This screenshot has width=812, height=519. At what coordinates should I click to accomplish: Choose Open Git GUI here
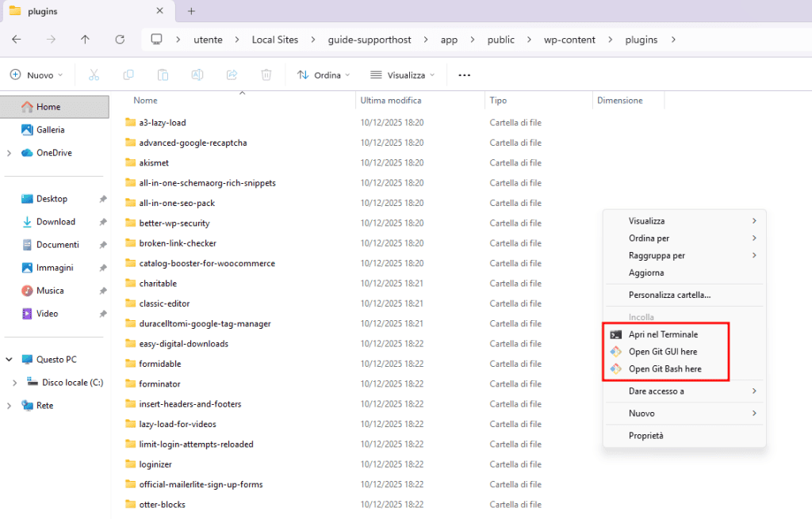coord(663,351)
